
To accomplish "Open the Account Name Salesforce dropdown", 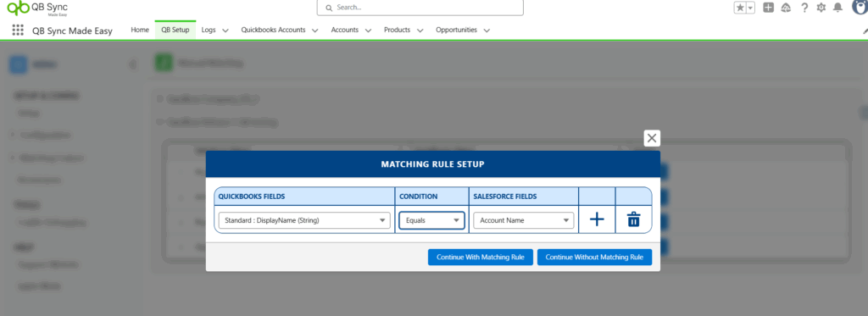I will click(x=524, y=220).
